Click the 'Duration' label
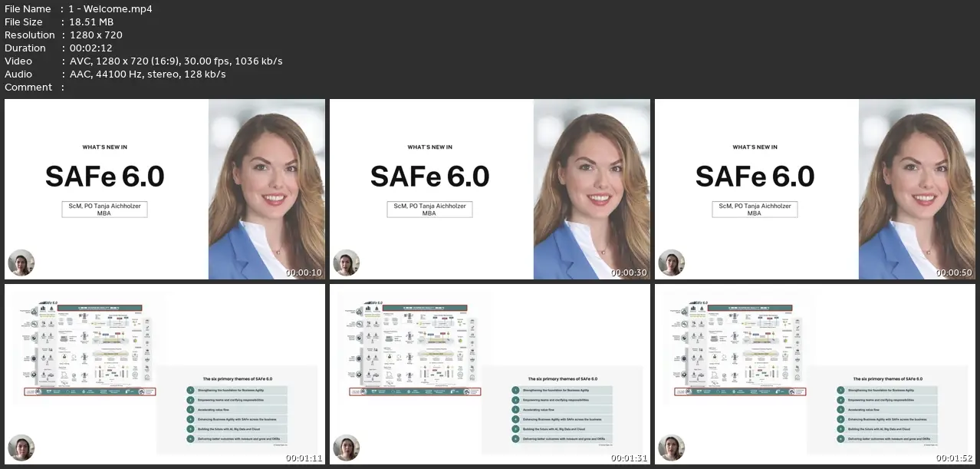The image size is (980, 469). tap(27, 48)
